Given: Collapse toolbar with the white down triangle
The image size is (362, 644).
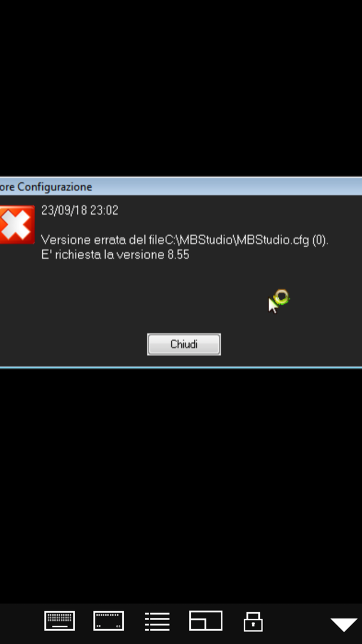Looking at the screenshot, I should tap(344, 625).
